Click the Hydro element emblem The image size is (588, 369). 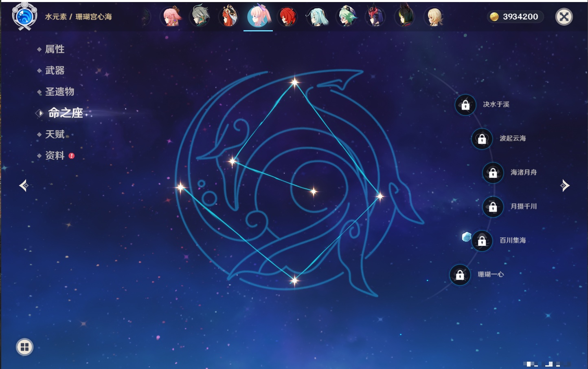click(x=24, y=16)
